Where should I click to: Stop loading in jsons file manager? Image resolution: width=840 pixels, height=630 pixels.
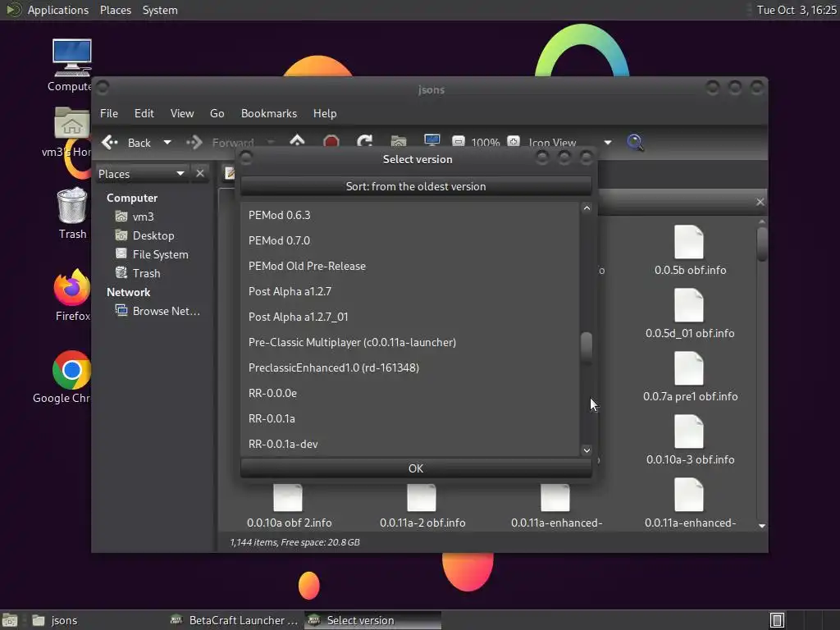331,142
